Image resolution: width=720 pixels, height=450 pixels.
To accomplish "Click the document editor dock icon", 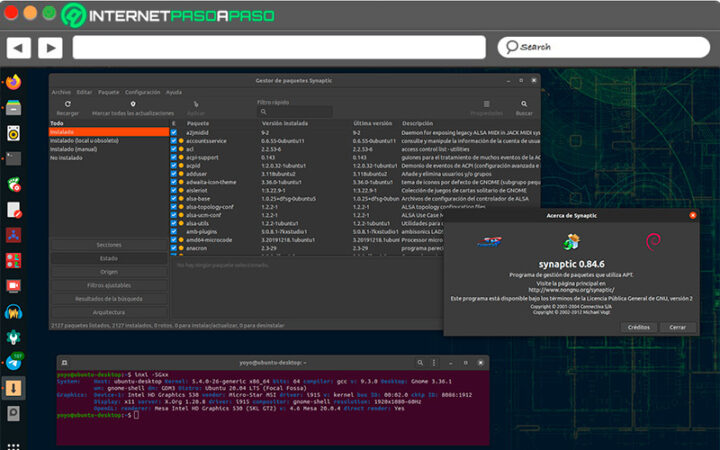I will point(14,210).
